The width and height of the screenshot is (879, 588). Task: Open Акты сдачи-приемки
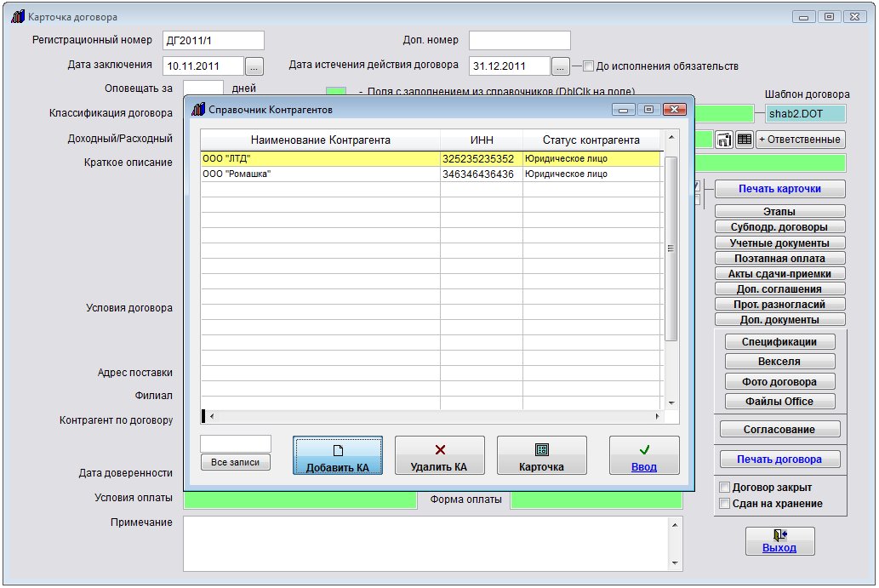click(779, 273)
